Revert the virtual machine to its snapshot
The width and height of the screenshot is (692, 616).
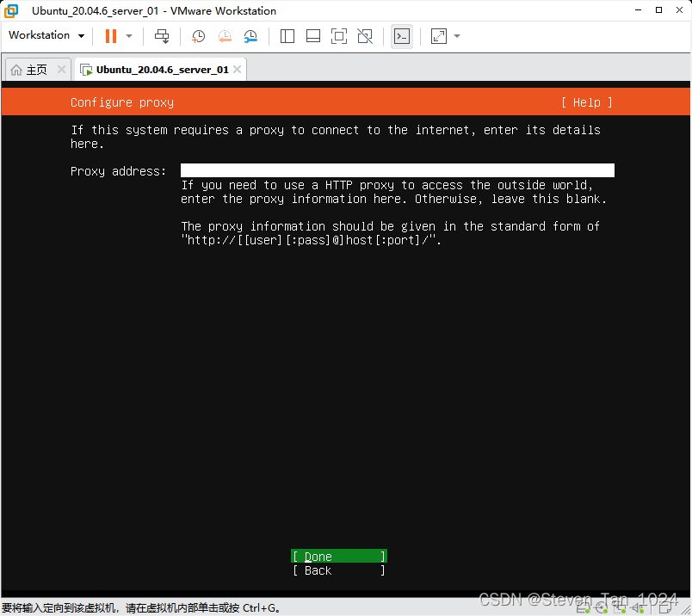pos(225,36)
